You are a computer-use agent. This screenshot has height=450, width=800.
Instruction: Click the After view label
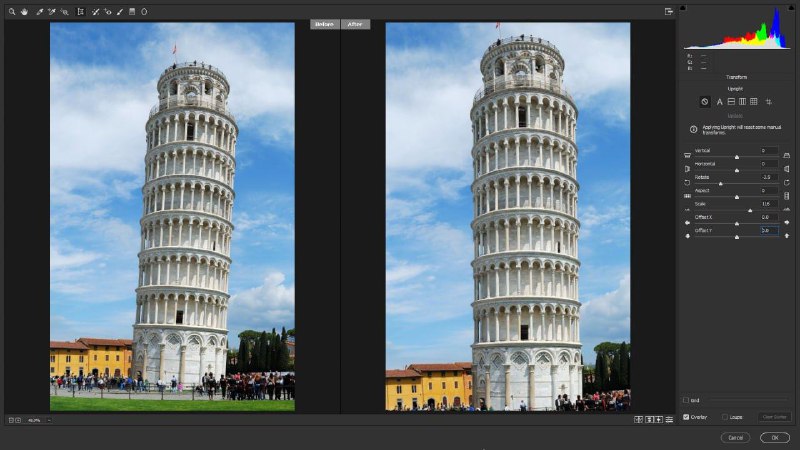pyautogui.click(x=355, y=24)
